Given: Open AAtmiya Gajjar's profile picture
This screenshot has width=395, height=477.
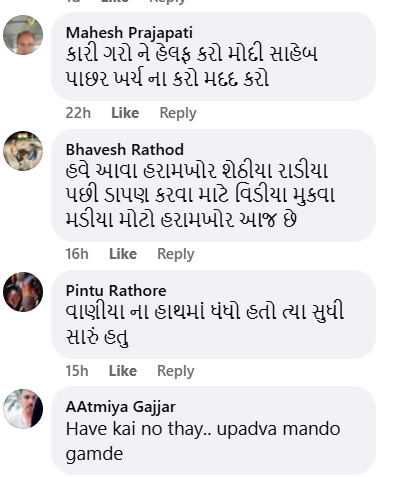Looking at the screenshot, I should (23, 409).
